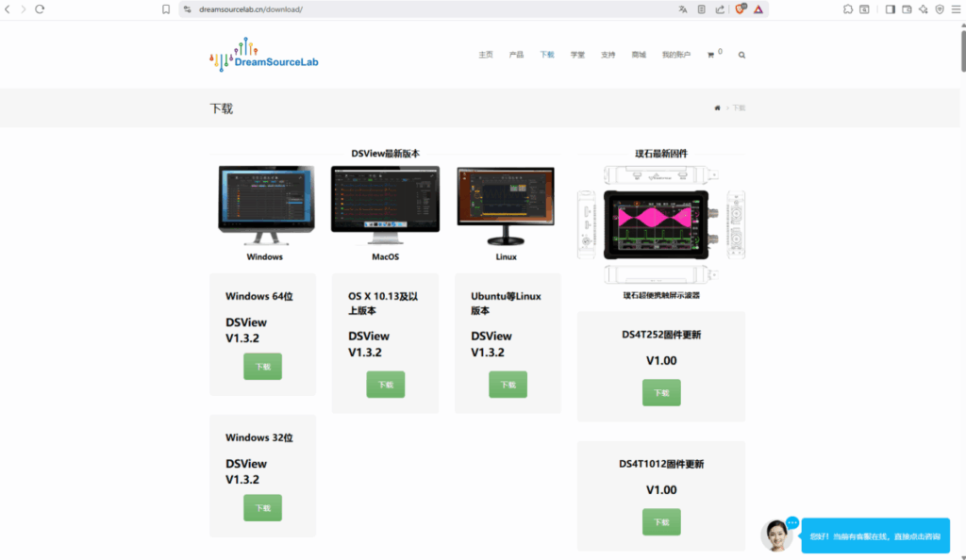966x560 pixels.
Task: Download DSView for Windows 64位
Action: click(x=262, y=367)
